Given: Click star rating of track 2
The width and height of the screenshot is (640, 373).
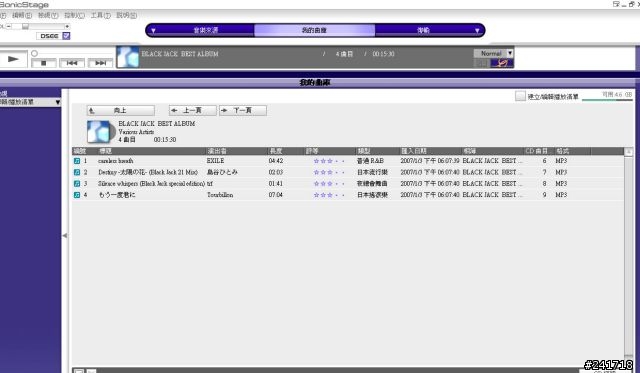Looking at the screenshot, I should pos(329,173).
